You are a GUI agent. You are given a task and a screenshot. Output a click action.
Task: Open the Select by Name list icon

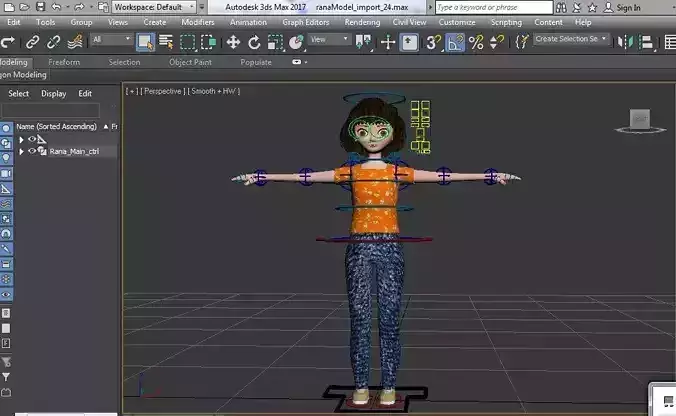point(166,42)
